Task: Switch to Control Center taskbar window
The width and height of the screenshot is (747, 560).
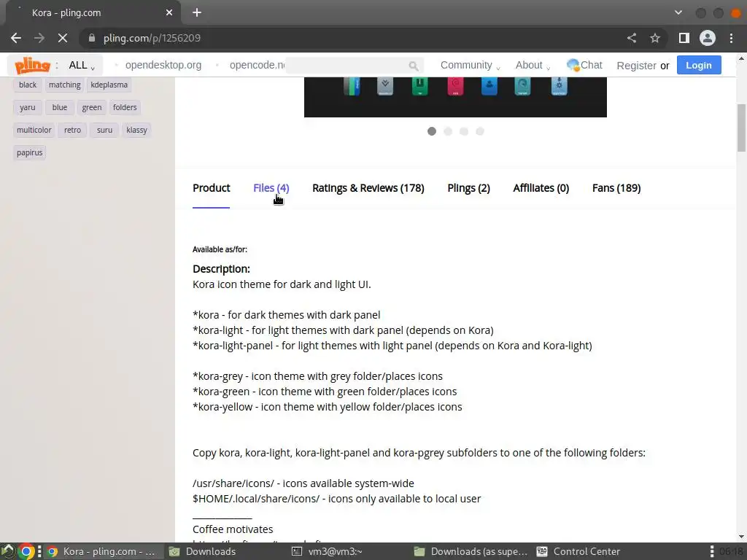Action: [578, 551]
